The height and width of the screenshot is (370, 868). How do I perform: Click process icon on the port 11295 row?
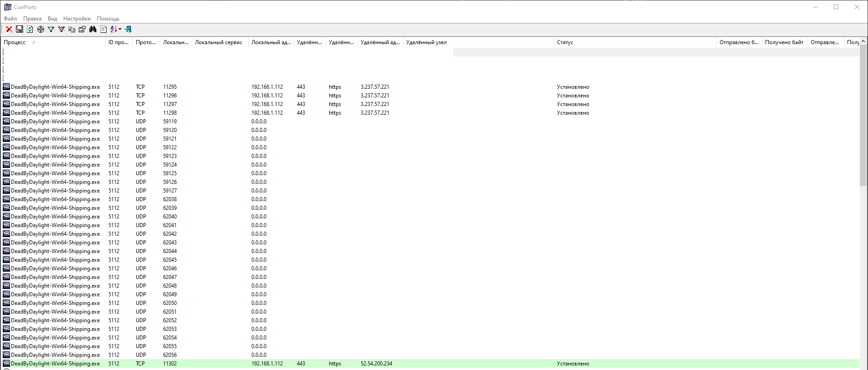(6, 86)
